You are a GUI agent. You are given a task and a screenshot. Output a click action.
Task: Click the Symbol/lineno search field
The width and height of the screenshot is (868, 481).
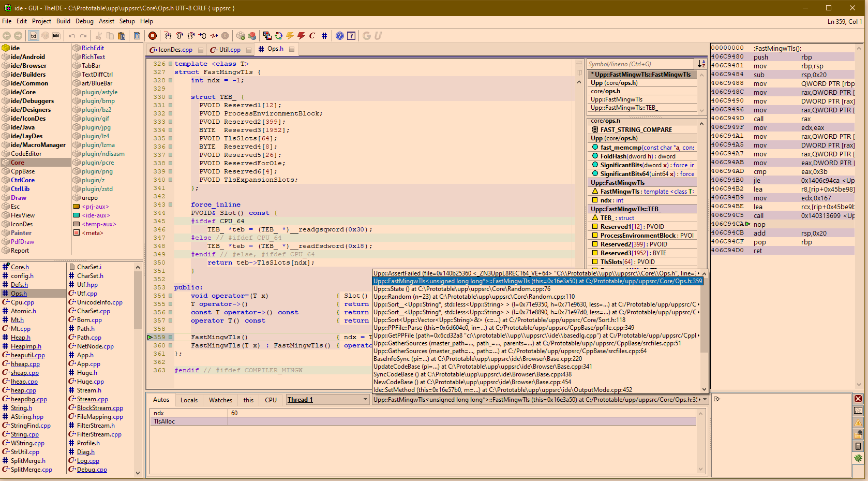pos(640,64)
